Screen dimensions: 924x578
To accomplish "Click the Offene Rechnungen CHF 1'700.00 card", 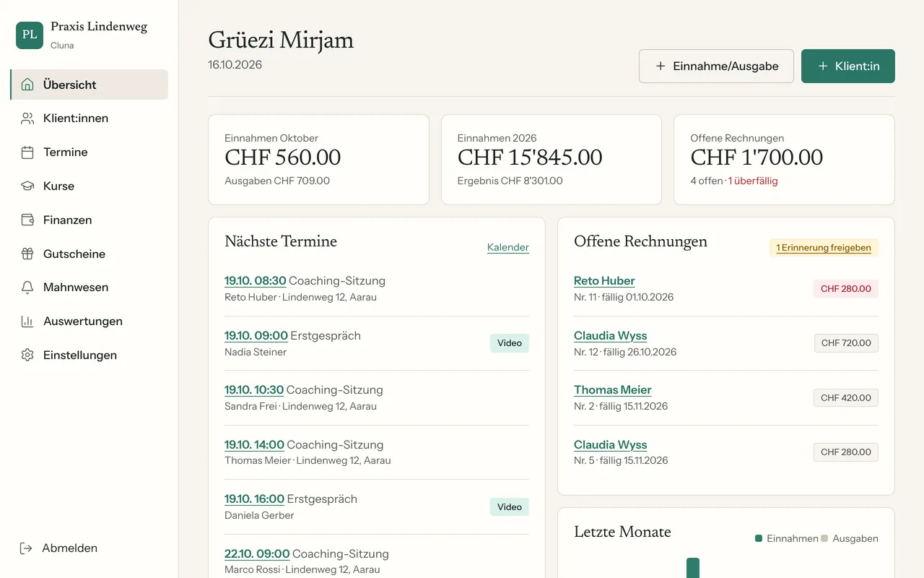I will [x=784, y=160].
